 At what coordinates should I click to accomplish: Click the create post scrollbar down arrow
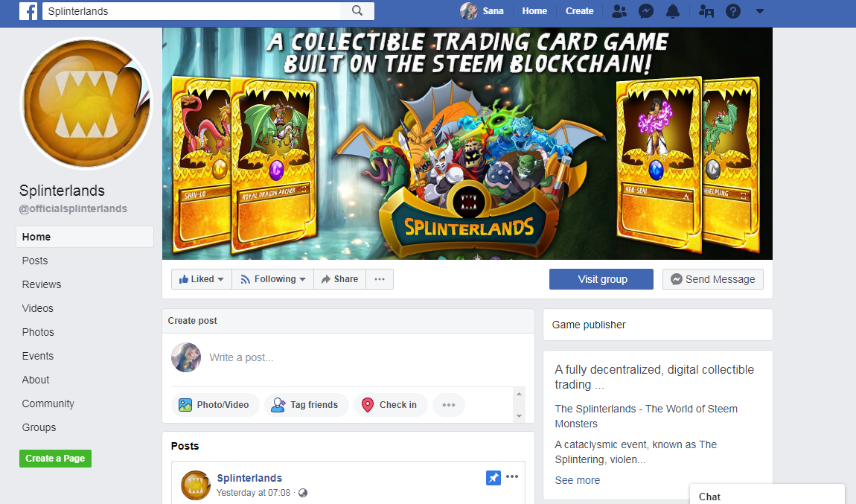[x=519, y=416]
